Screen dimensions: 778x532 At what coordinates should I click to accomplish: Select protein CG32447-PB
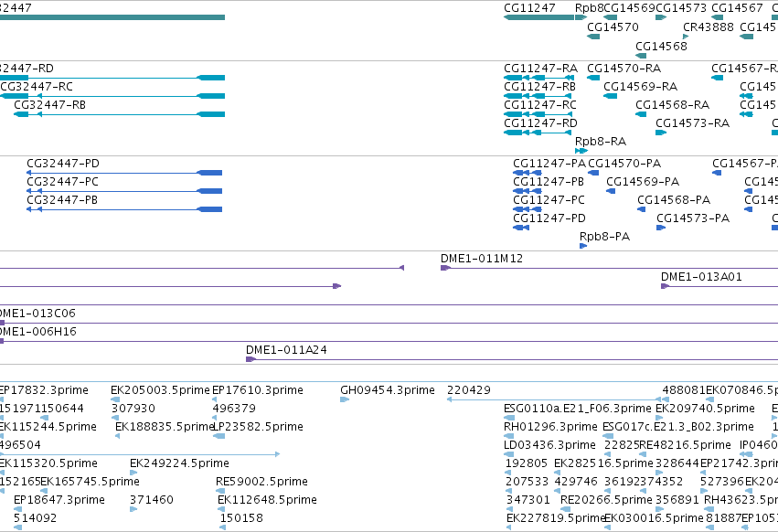(62, 200)
